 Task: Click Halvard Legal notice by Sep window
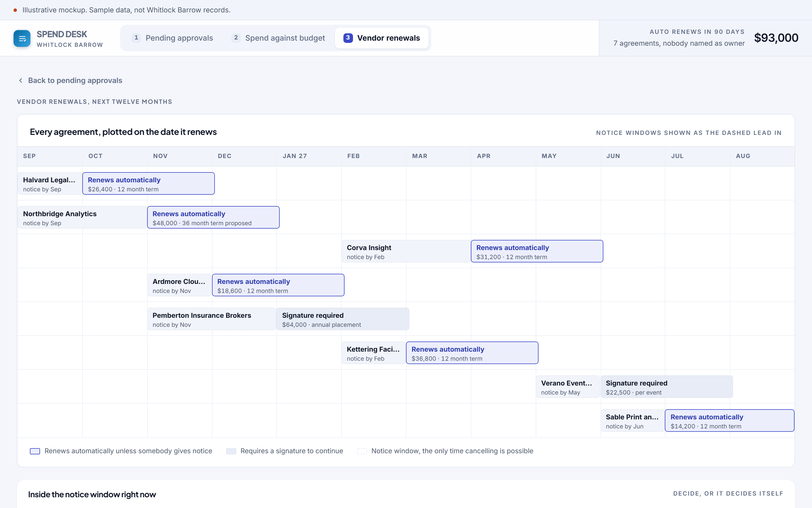pyautogui.click(x=50, y=183)
